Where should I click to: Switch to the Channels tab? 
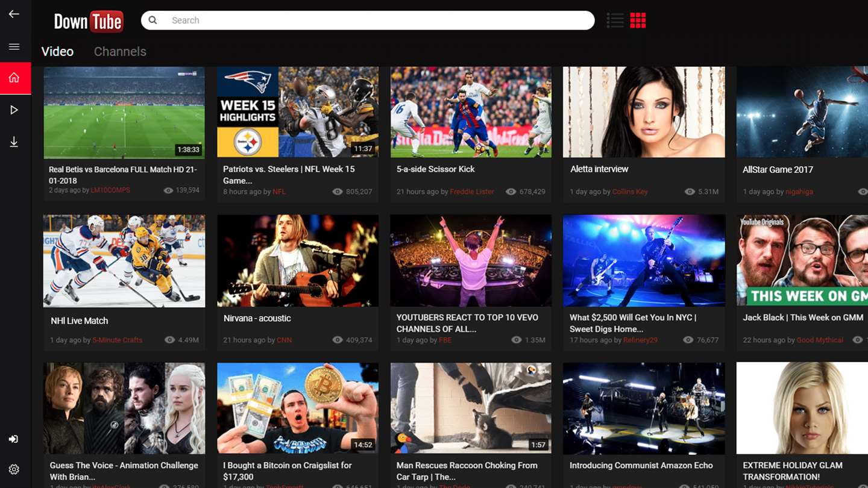pos(120,51)
